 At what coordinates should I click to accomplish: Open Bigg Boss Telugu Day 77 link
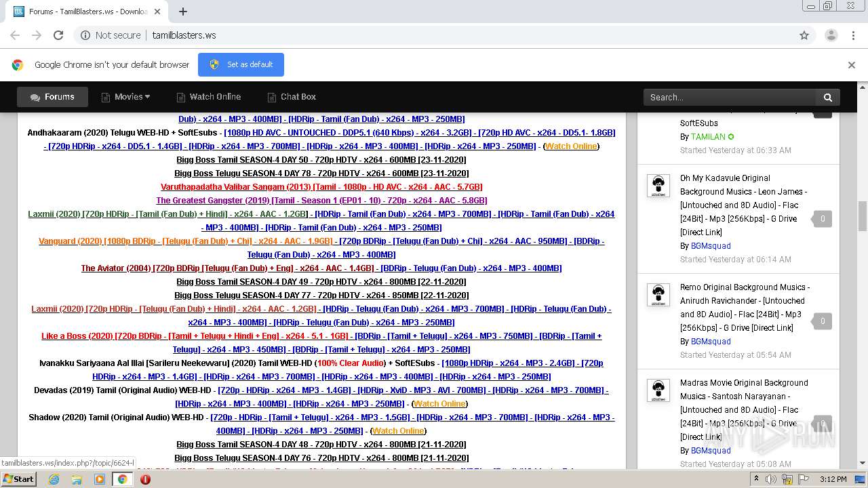[x=321, y=296]
